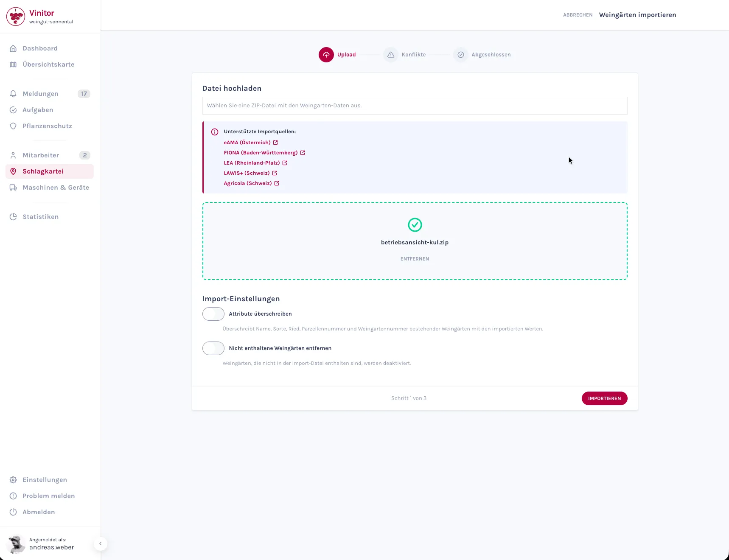This screenshot has width=729, height=560.
Task: Click the Upload step cloud icon
Action: (x=326, y=55)
